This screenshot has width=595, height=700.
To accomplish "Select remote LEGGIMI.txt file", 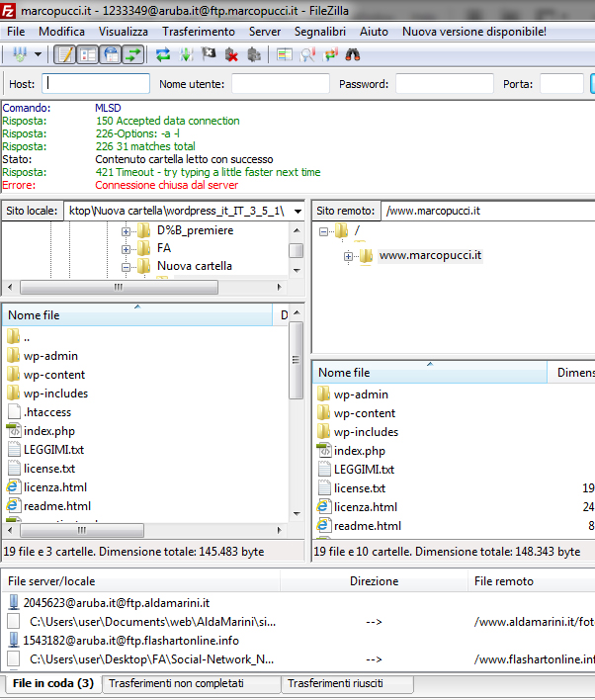I will point(365,470).
